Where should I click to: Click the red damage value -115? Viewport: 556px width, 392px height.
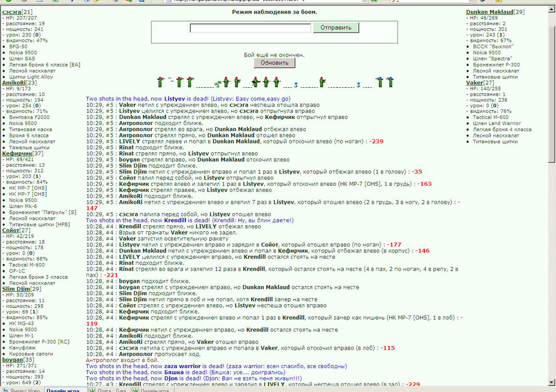(x=387, y=348)
